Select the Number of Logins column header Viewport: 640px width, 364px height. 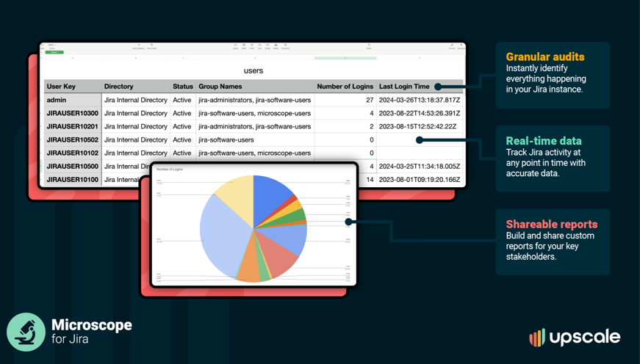[345, 87]
